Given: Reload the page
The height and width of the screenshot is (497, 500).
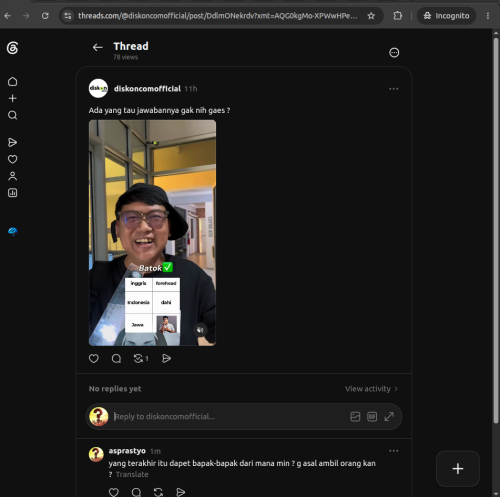Looking at the screenshot, I should pos(45,16).
